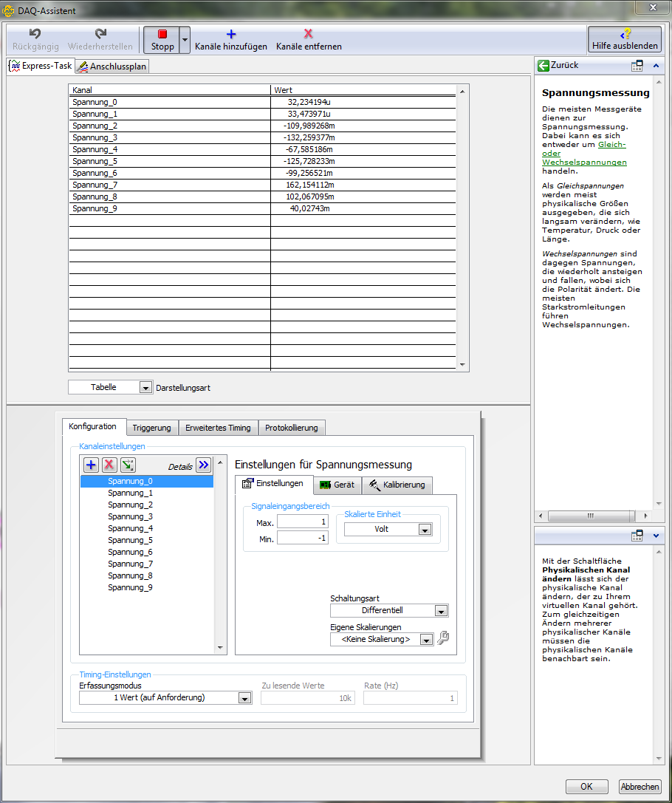Select Spannung_5 in the channel list
The height and width of the screenshot is (803, 672).
[x=146, y=540]
